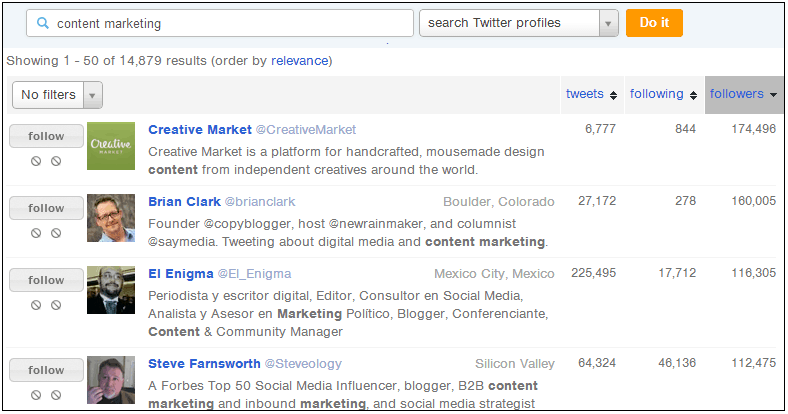Follow El Enigma account
Viewport: 788px width, 414px height.
coord(46,280)
